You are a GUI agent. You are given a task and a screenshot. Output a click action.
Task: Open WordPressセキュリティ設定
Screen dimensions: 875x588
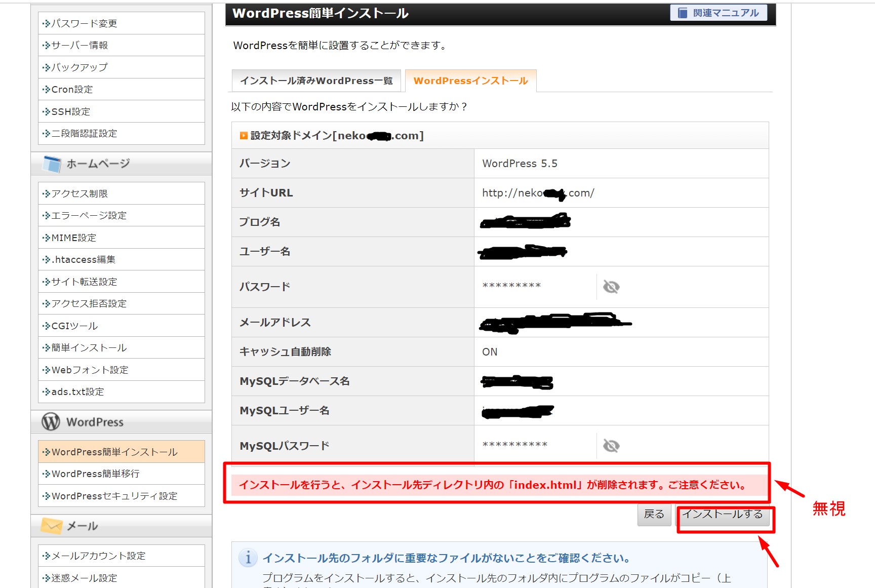point(122,496)
